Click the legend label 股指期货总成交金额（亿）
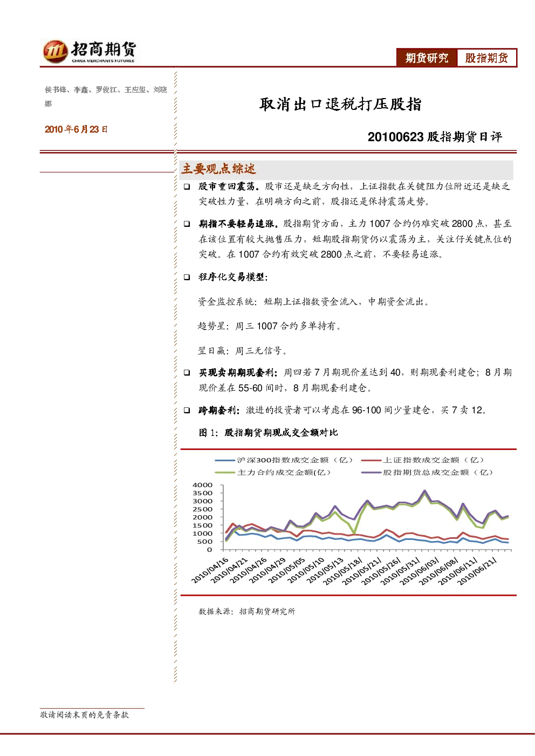 coord(438,473)
